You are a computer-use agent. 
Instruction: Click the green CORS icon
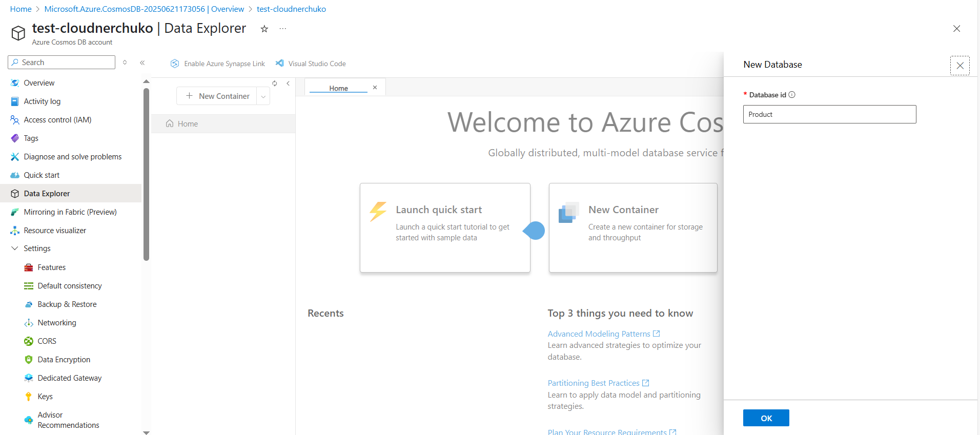coord(29,341)
